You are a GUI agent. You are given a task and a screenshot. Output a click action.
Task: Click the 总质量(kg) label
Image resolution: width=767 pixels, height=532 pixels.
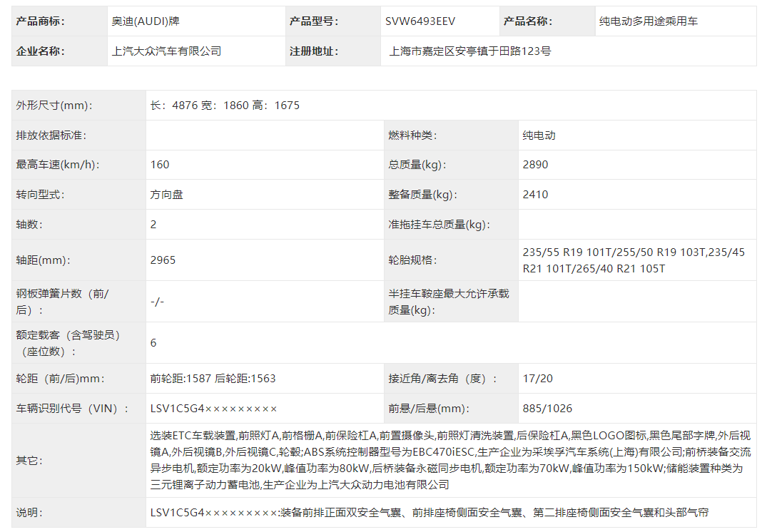coord(417,165)
